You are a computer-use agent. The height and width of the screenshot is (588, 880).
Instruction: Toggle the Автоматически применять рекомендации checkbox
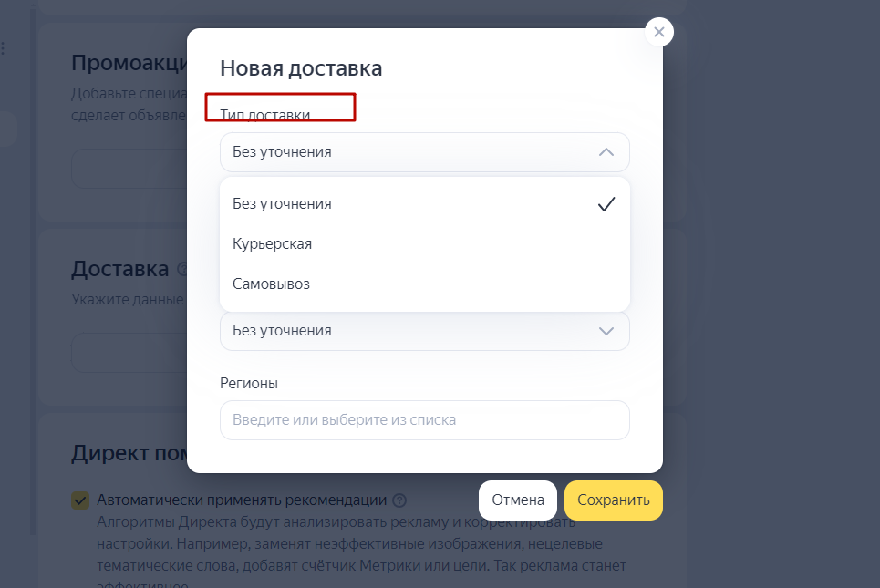coord(80,500)
